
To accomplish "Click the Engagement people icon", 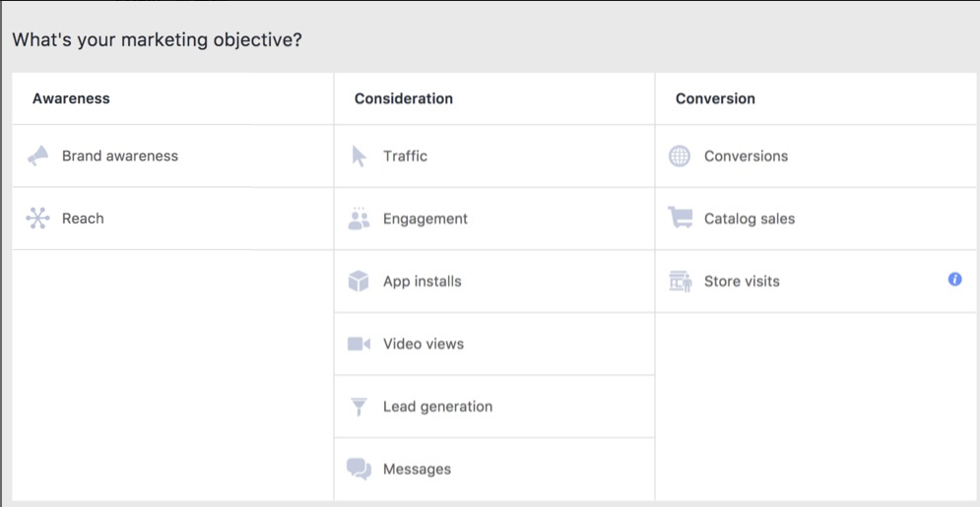I will click(359, 219).
